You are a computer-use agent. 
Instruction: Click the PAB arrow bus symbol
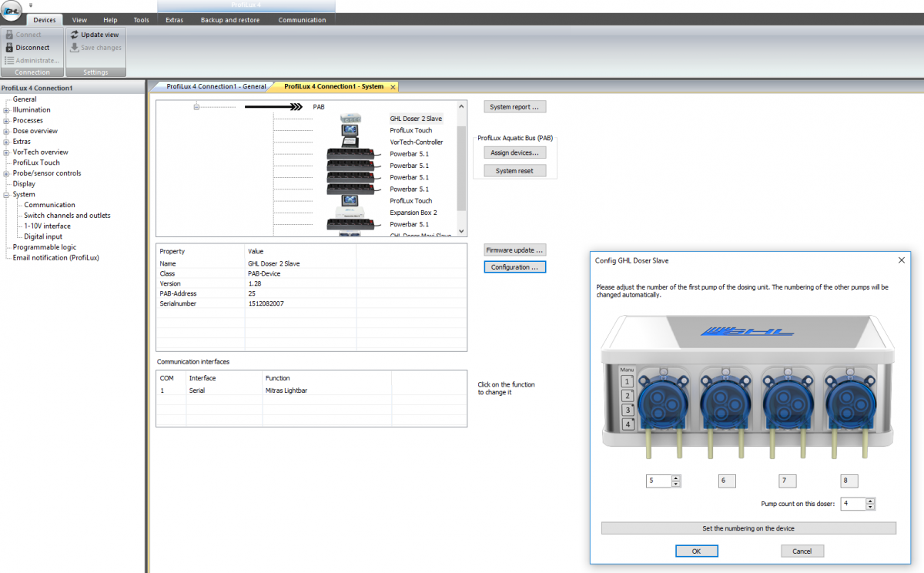tap(273, 107)
